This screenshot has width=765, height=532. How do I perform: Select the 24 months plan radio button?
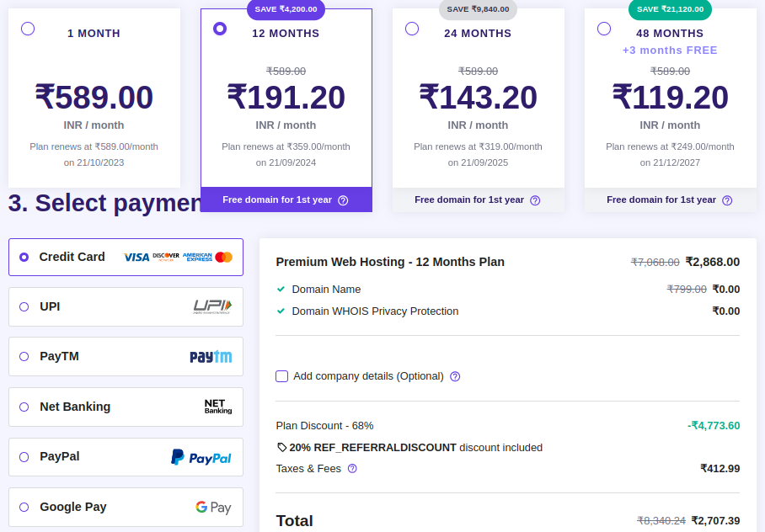(x=412, y=29)
